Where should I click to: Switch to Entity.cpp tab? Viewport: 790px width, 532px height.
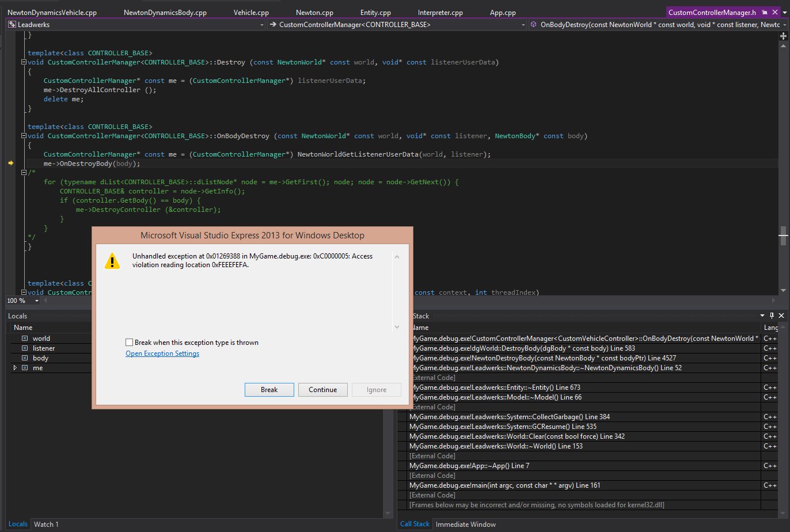375,12
